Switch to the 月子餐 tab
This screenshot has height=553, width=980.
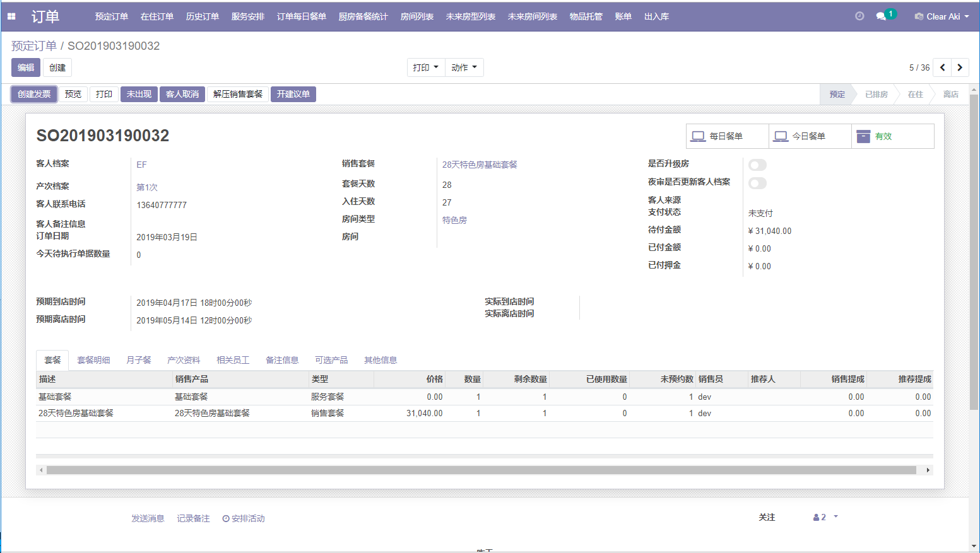pyautogui.click(x=139, y=360)
